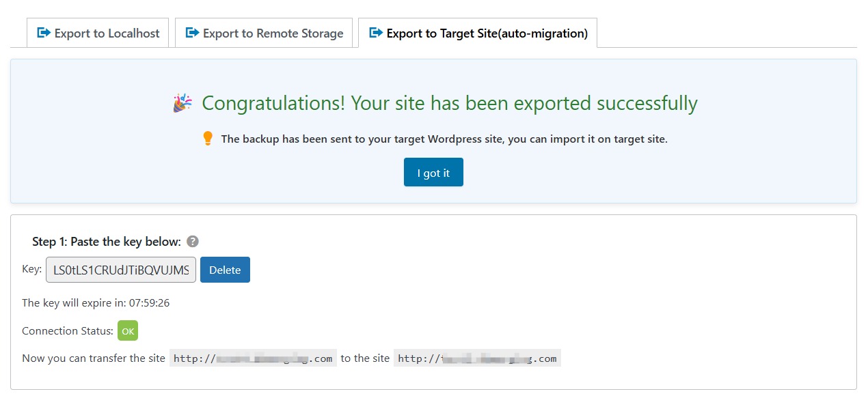
Task: Open the Export to Remote Storage tab
Action: click(263, 32)
